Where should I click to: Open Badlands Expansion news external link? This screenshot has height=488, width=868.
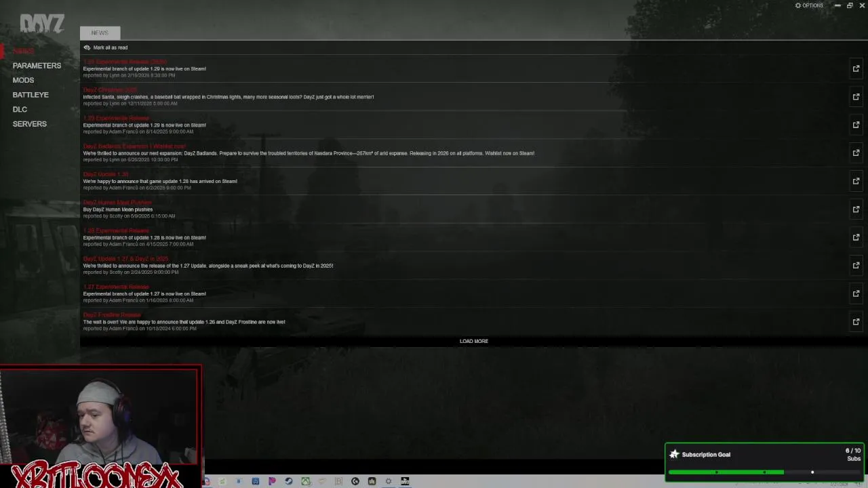(x=856, y=153)
